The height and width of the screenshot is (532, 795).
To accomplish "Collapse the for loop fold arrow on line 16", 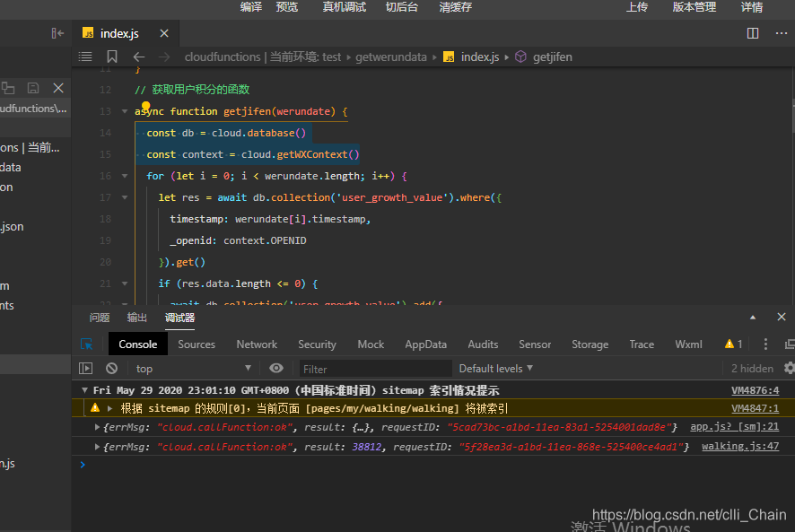I will [x=125, y=176].
